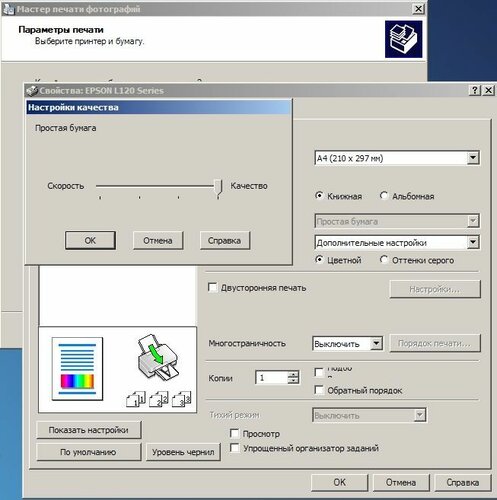Click the Скорость–Качество slider handle
Viewport: 497px width, 500px height.
point(218,189)
